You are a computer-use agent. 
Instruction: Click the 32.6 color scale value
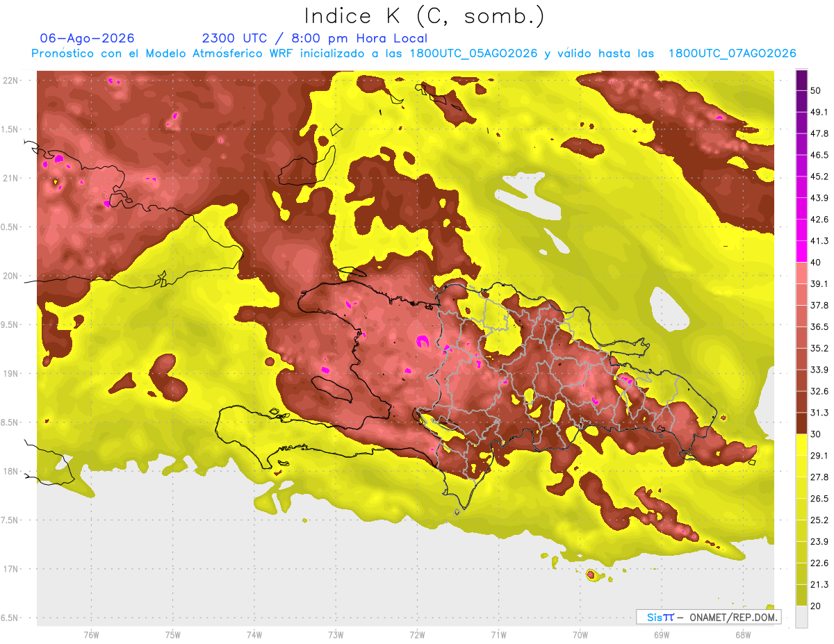(819, 391)
